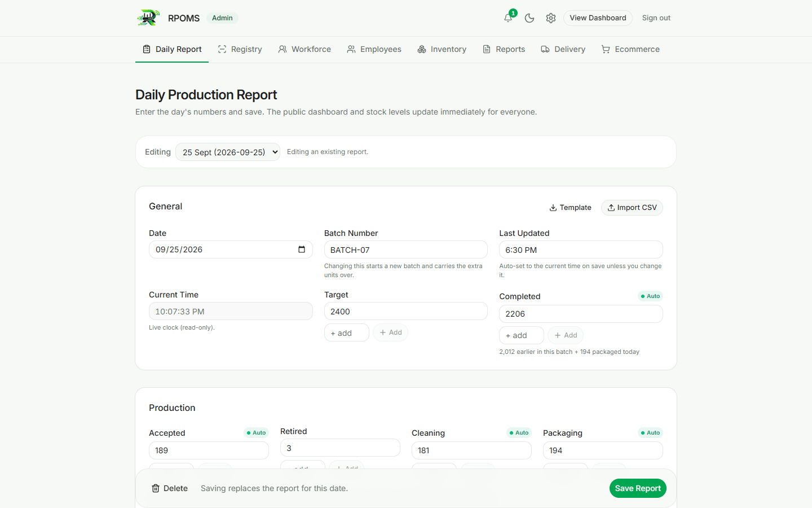Screen dimensions: 812x508
Task: Click the Current Time read-only field
Action: (231, 311)
